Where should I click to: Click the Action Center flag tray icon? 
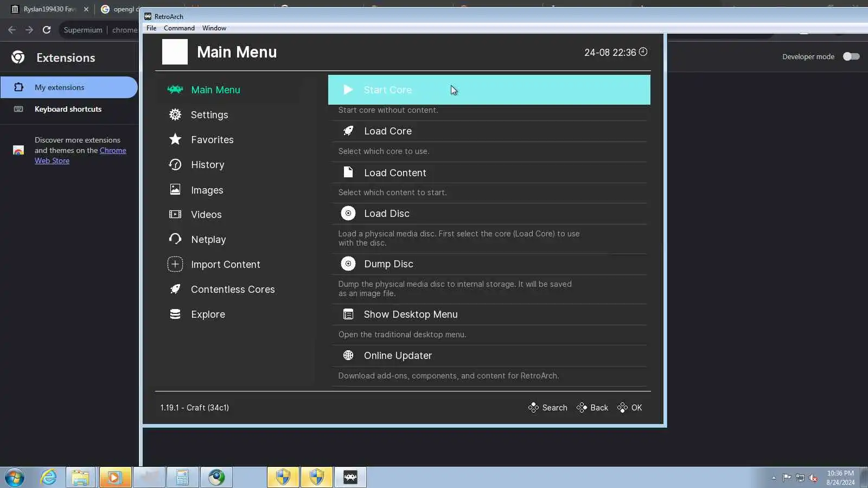pyautogui.click(x=787, y=478)
